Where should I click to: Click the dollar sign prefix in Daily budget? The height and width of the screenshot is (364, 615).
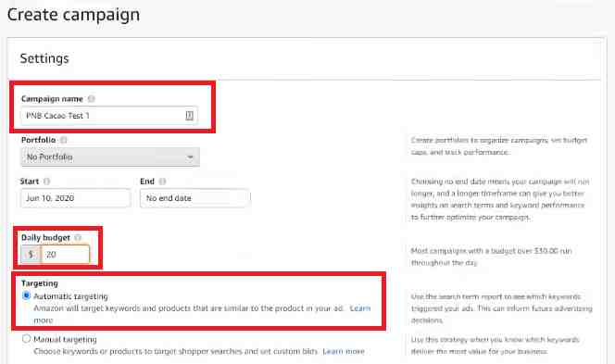pyautogui.click(x=31, y=254)
